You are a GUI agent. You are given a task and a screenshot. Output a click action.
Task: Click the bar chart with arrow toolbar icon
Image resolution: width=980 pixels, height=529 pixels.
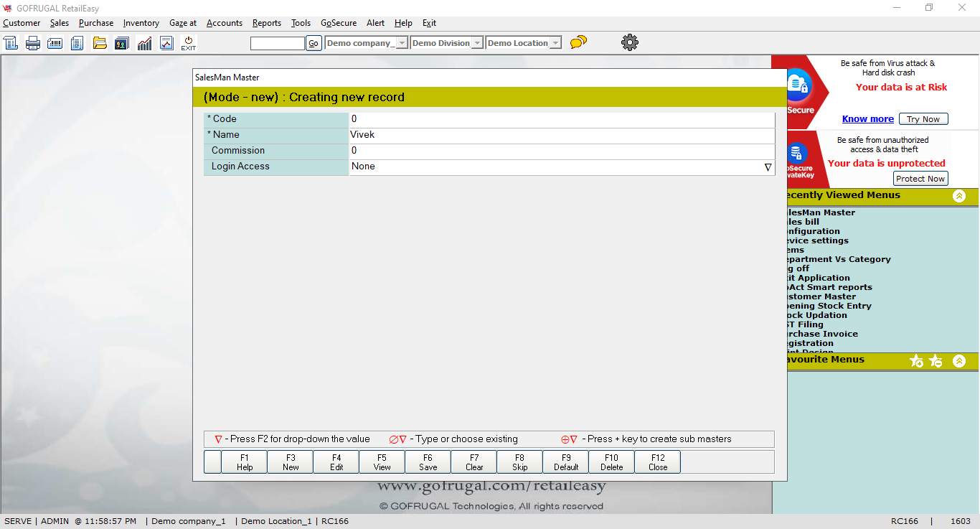[144, 43]
